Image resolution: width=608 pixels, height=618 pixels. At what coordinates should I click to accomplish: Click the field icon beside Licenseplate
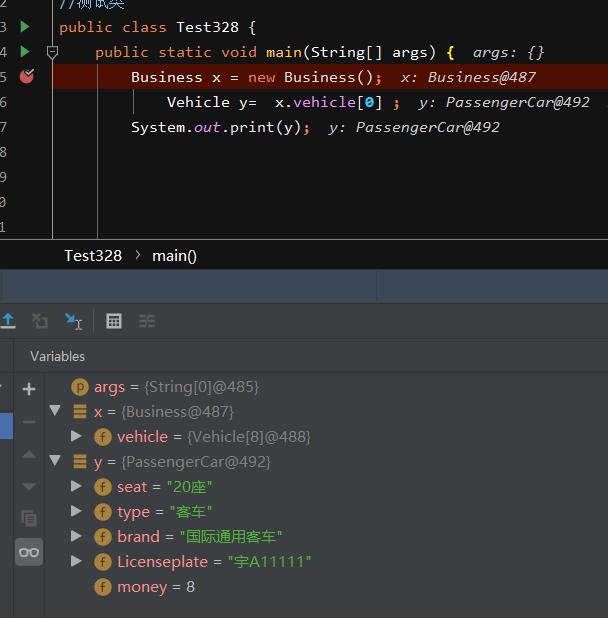[x=103, y=562]
